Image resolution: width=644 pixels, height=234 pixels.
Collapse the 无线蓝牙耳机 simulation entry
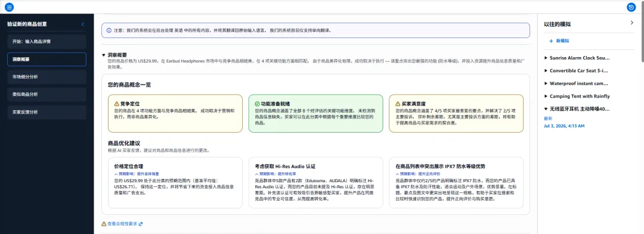pyautogui.click(x=546, y=109)
